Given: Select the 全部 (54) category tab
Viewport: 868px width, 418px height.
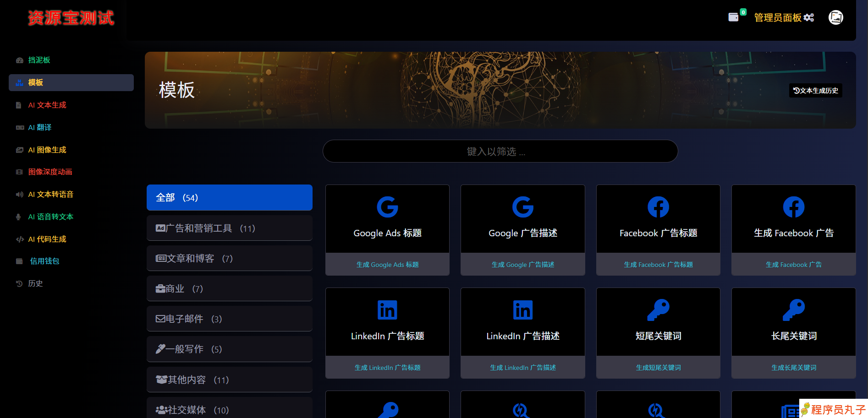Looking at the screenshot, I should coord(230,198).
